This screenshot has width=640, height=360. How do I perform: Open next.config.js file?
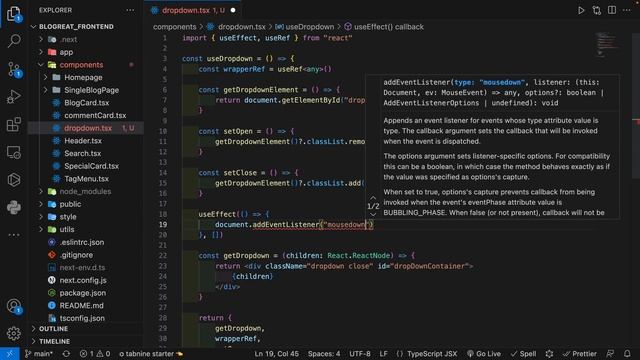(x=83, y=280)
